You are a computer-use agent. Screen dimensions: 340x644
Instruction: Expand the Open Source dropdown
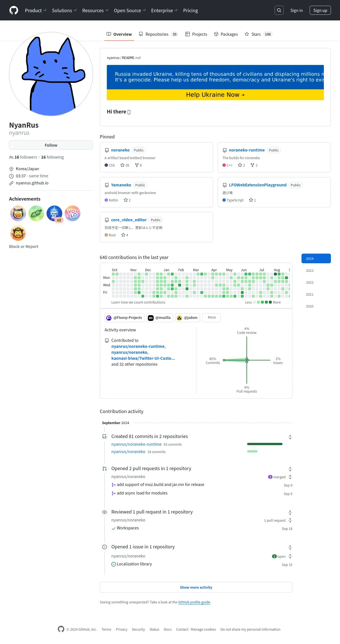130,10
